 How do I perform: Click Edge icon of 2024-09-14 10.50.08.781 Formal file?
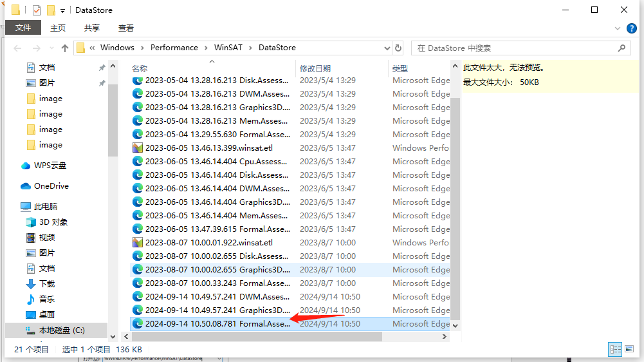pyautogui.click(x=138, y=324)
